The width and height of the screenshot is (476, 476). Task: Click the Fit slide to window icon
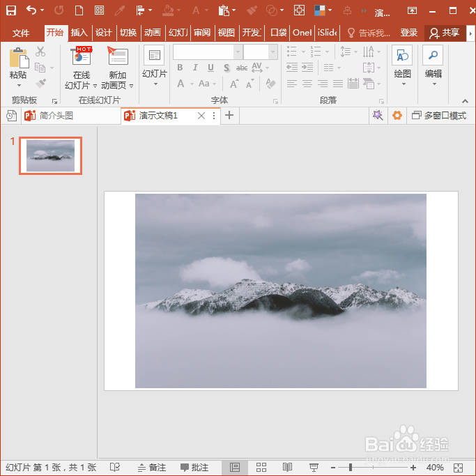point(458,468)
